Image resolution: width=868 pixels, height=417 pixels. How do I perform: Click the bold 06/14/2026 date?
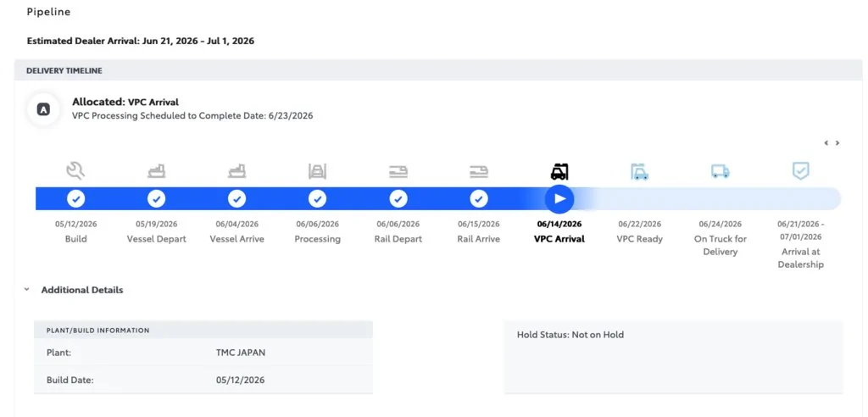point(559,225)
